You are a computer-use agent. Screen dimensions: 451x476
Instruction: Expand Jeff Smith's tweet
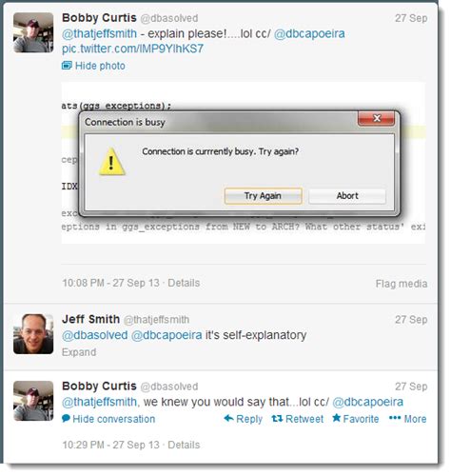coord(79,352)
